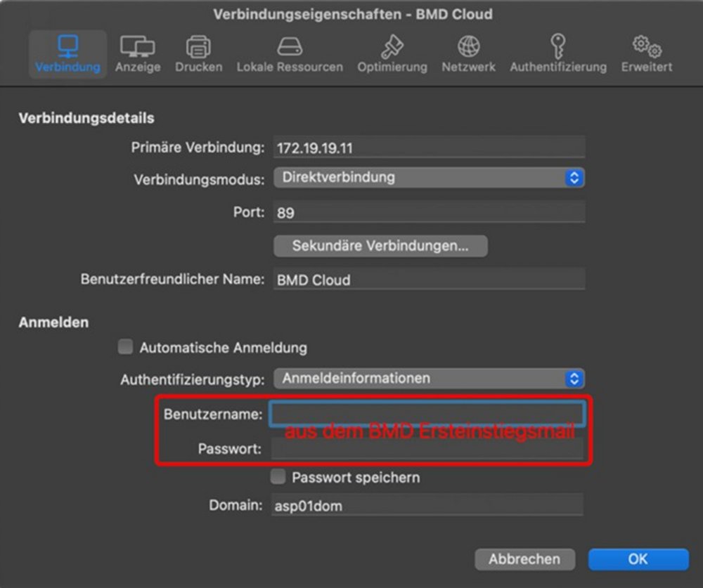The height and width of the screenshot is (588, 703).
Task: Enable Automatische Anmeldung checkbox
Action: point(126,347)
